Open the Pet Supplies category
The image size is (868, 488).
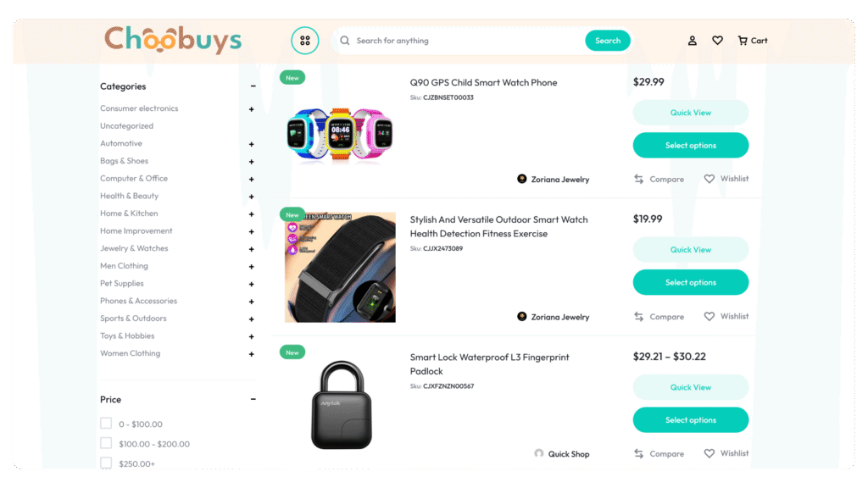pyautogui.click(x=122, y=283)
